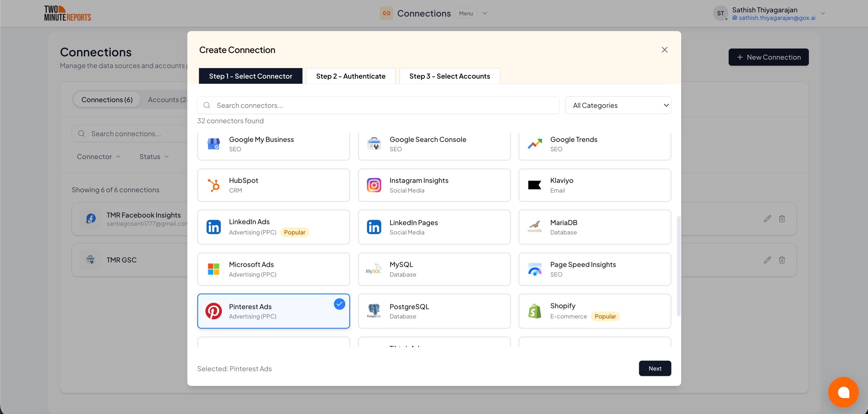Uncheck the Pinterest Ads selected checkmark

tap(339, 304)
